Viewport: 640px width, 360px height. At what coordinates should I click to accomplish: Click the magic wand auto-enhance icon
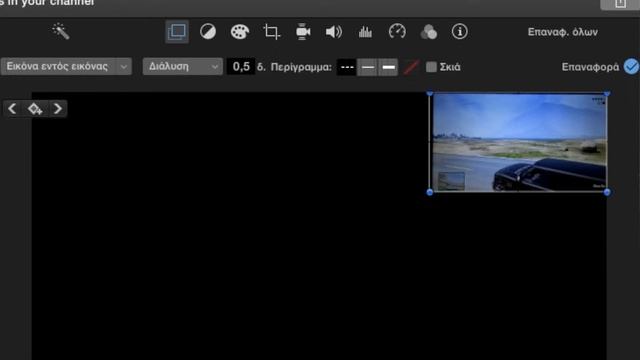(61, 31)
